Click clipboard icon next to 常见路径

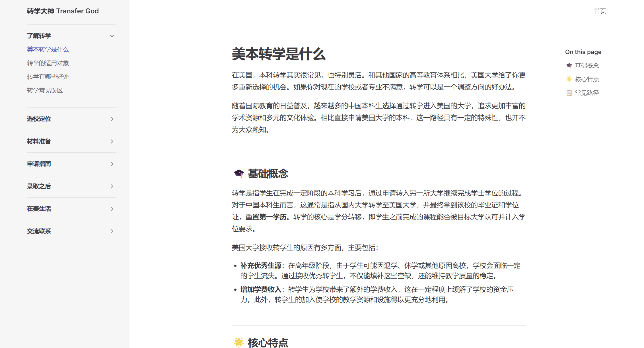pos(569,93)
